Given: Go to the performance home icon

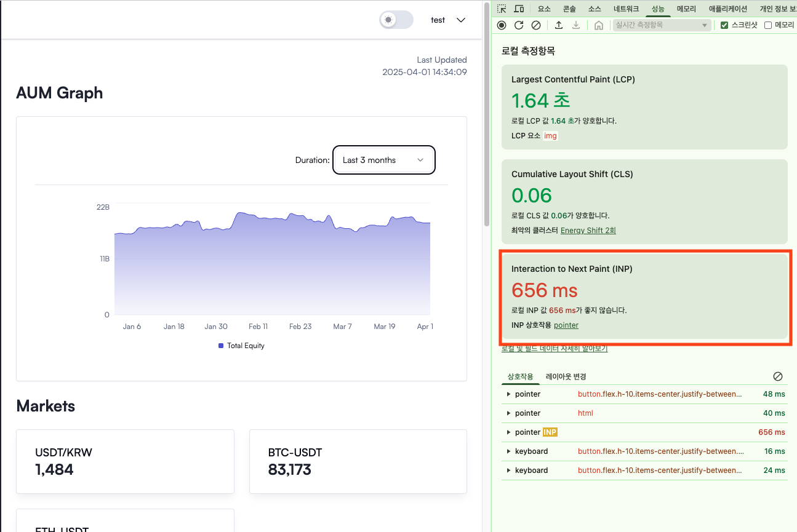Looking at the screenshot, I should point(599,25).
